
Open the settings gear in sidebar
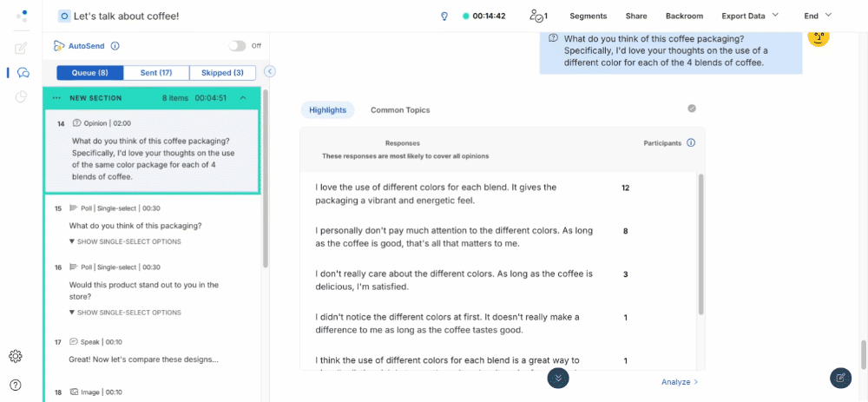16,356
